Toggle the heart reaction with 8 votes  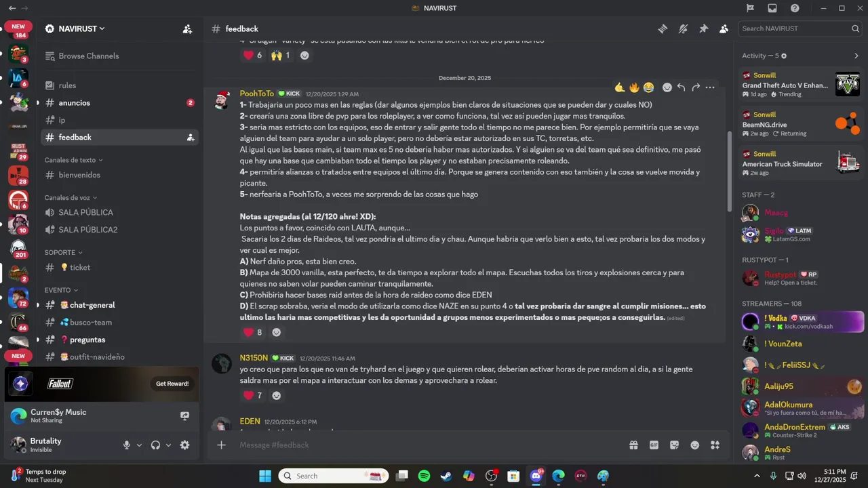[253, 332]
